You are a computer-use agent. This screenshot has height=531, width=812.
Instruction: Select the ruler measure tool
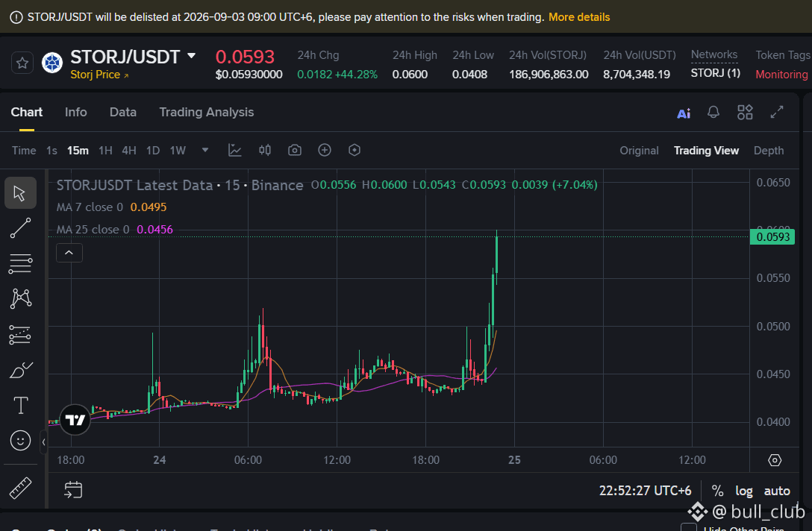pyautogui.click(x=20, y=488)
